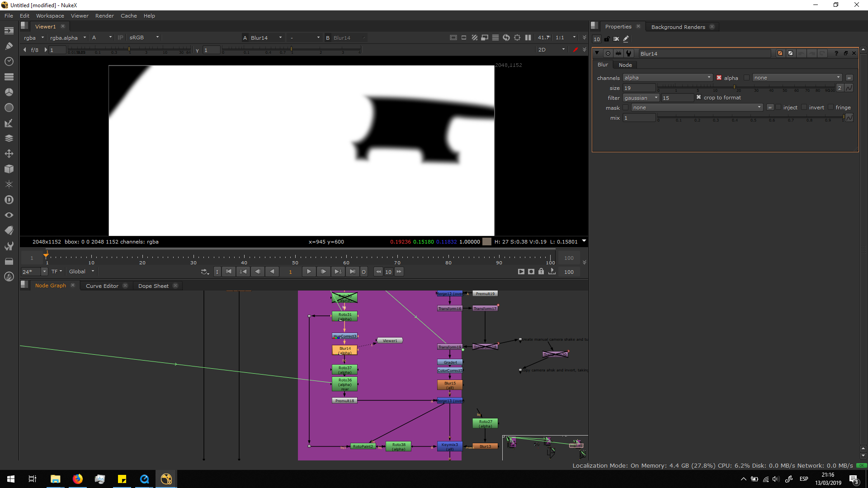Uncheck crop to format

(698, 98)
